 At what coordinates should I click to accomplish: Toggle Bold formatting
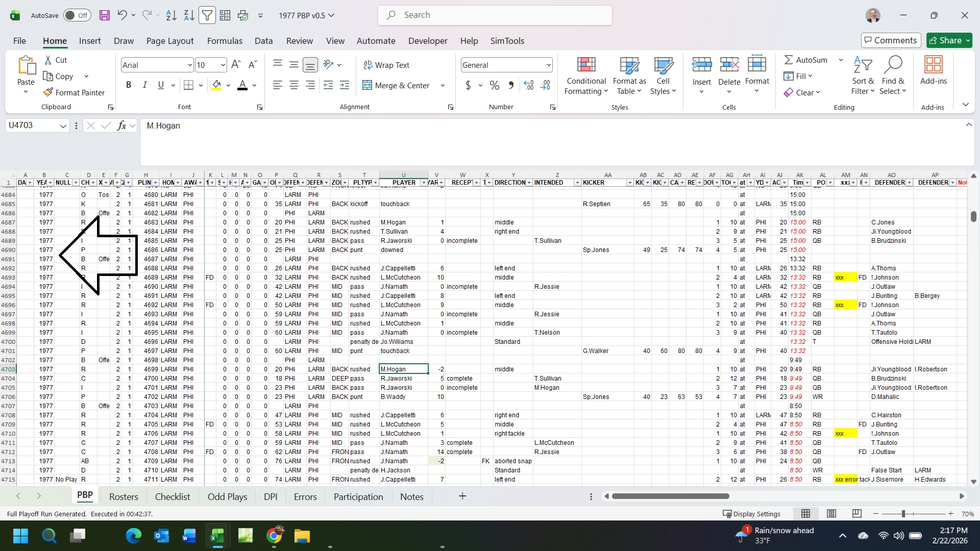pyautogui.click(x=129, y=85)
